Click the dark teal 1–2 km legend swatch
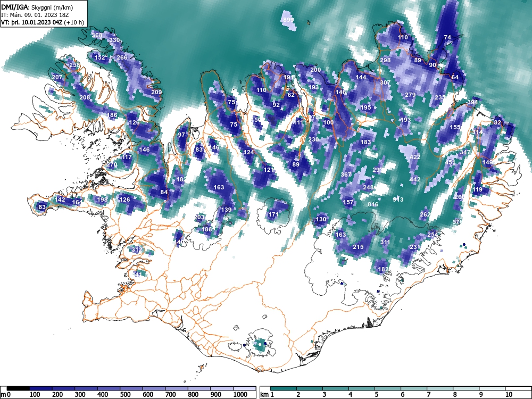 click(x=284, y=388)
